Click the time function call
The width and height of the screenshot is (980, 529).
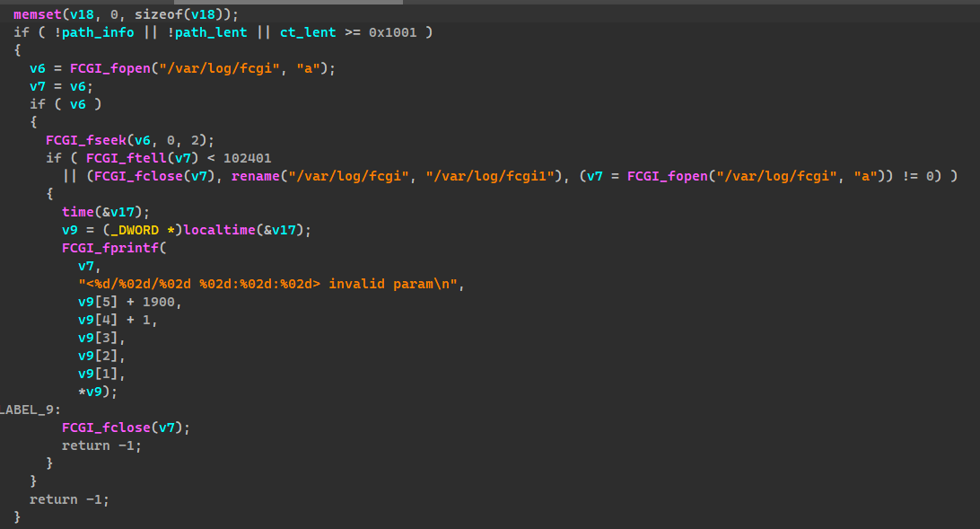(x=77, y=212)
